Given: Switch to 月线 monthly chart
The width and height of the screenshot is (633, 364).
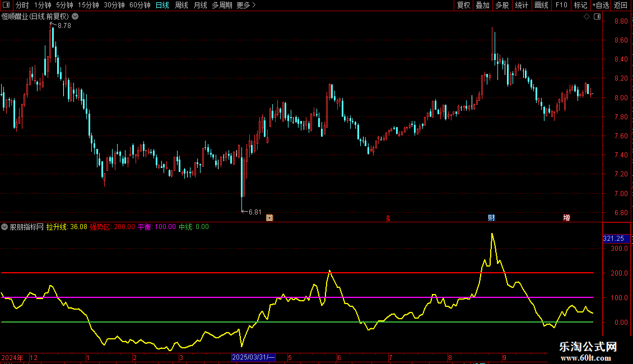Looking at the screenshot, I should click(200, 5).
